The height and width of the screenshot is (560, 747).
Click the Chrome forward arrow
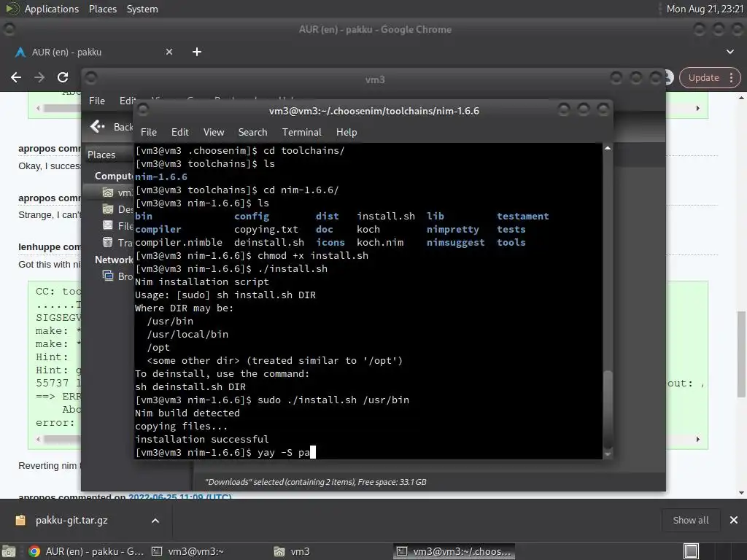tap(39, 77)
